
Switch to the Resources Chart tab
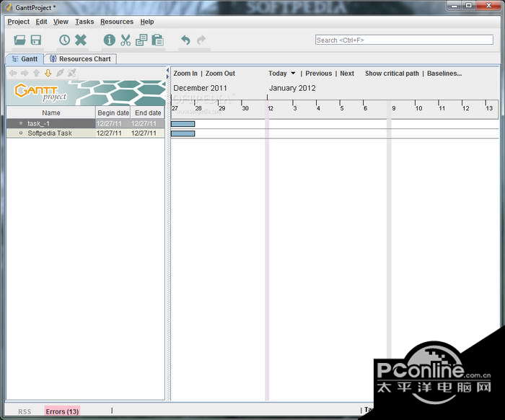point(81,59)
